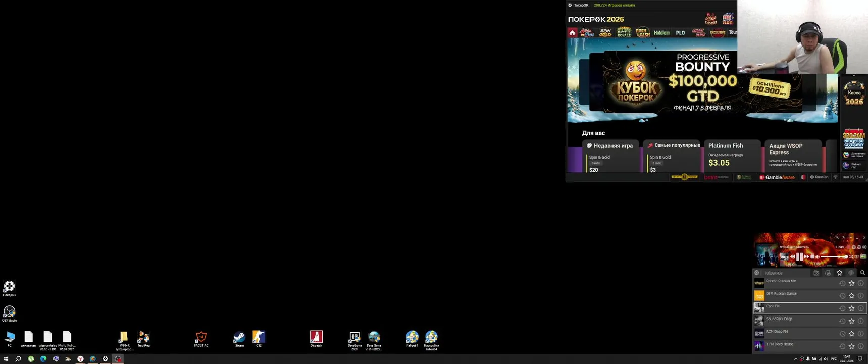
Task: Show history for DFM Russian Dance station
Action: click(x=842, y=296)
